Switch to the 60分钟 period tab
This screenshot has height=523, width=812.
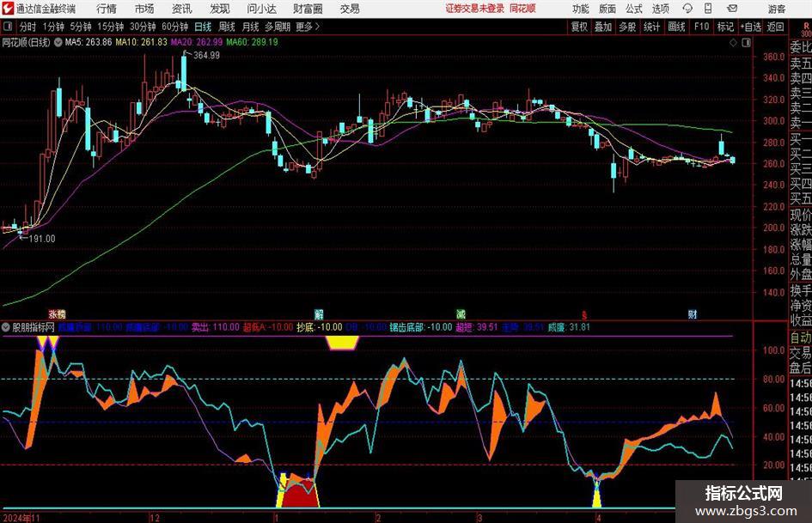click(174, 27)
